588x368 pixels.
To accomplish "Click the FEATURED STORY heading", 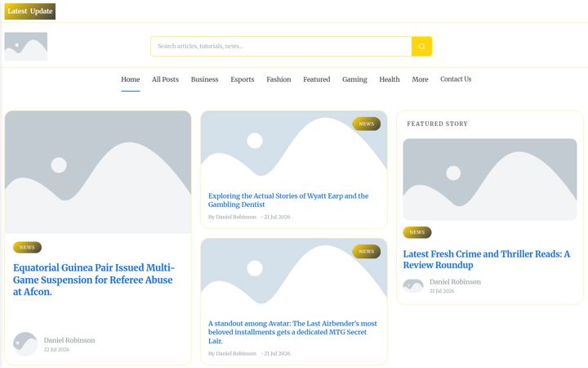I will [x=437, y=124].
